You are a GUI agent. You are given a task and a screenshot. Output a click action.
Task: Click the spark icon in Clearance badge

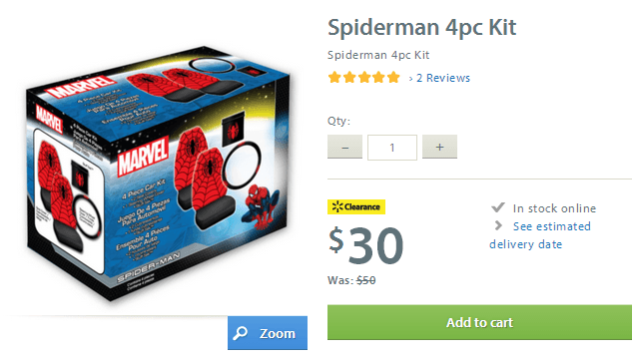tap(337, 206)
